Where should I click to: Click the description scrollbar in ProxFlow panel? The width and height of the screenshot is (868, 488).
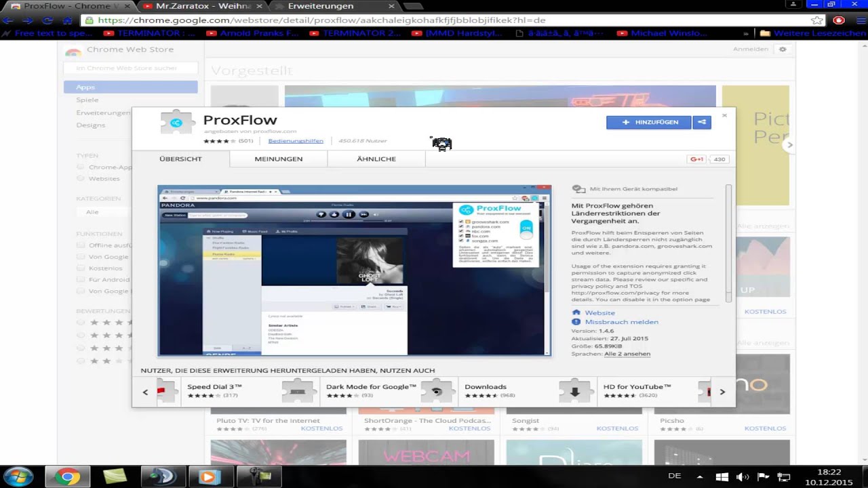729,244
